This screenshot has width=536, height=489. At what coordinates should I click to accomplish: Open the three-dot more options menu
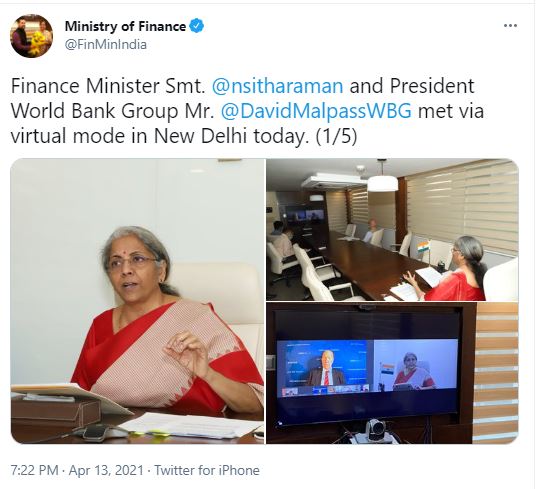point(510,26)
